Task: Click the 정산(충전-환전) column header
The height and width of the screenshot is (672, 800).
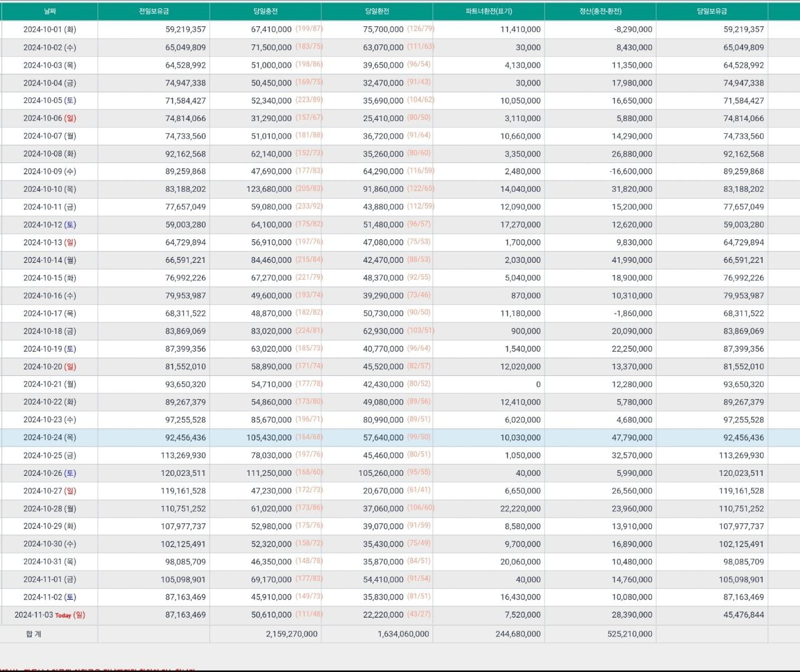Action: 600,11
